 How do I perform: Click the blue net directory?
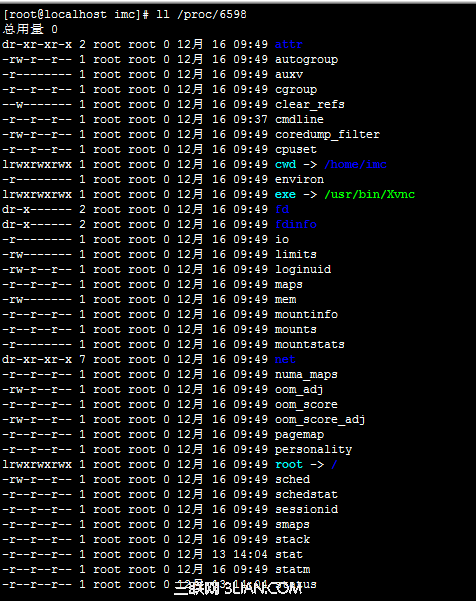285,360
